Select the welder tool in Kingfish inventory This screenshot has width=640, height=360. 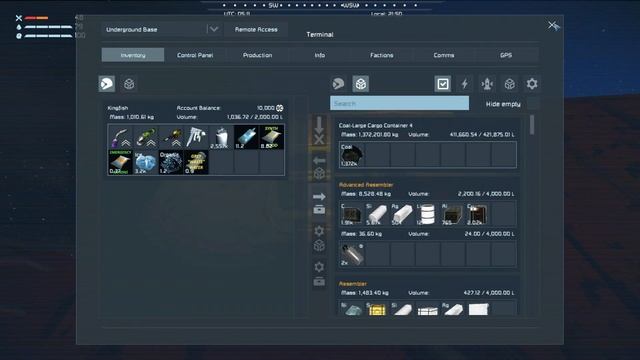coord(120,137)
